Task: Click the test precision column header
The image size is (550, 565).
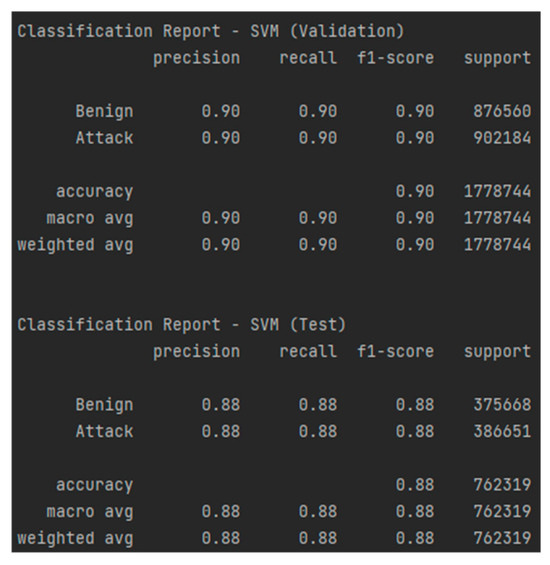Action: tap(196, 352)
